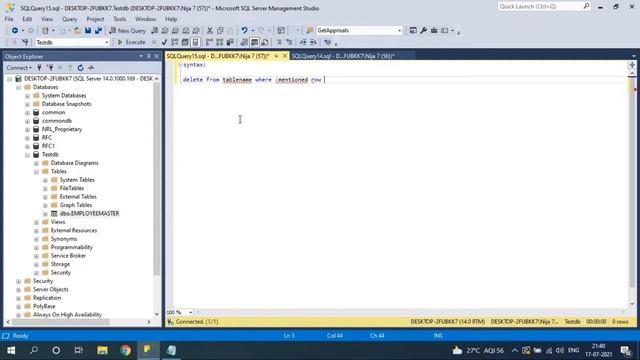The image size is (640, 360).
Task: Expand the System Databases folder
Action: click(27, 96)
